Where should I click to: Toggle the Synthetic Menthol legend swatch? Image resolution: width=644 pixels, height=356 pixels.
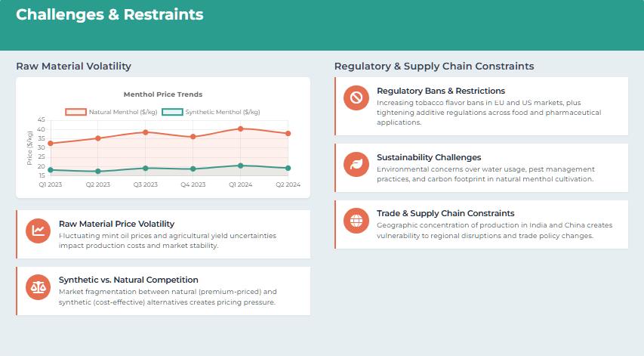(172, 112)
